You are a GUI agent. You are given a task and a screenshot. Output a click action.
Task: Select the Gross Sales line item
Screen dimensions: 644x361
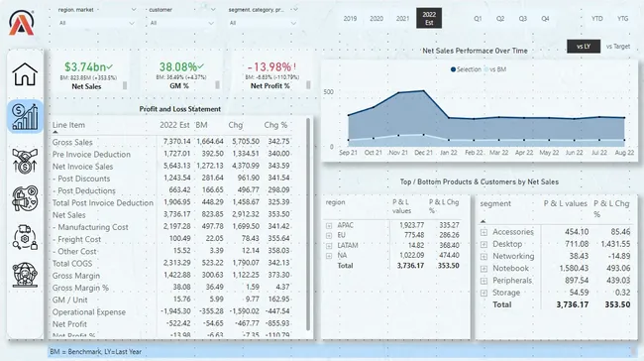click(72, 142)
